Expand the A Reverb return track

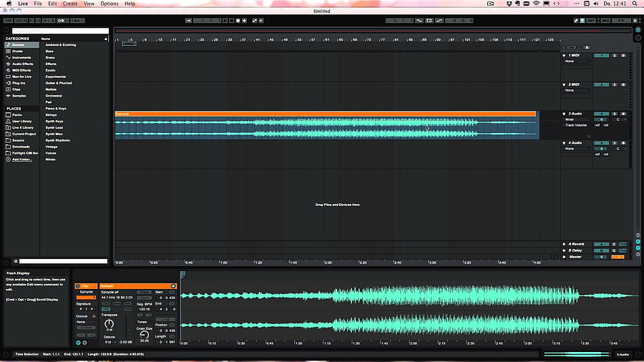[564, 244]
